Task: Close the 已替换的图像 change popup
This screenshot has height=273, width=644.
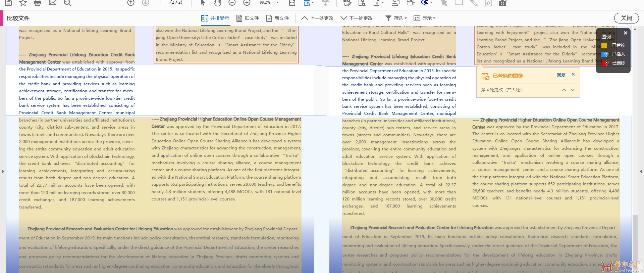Action: pyautogui.click(x=573, y=74)
